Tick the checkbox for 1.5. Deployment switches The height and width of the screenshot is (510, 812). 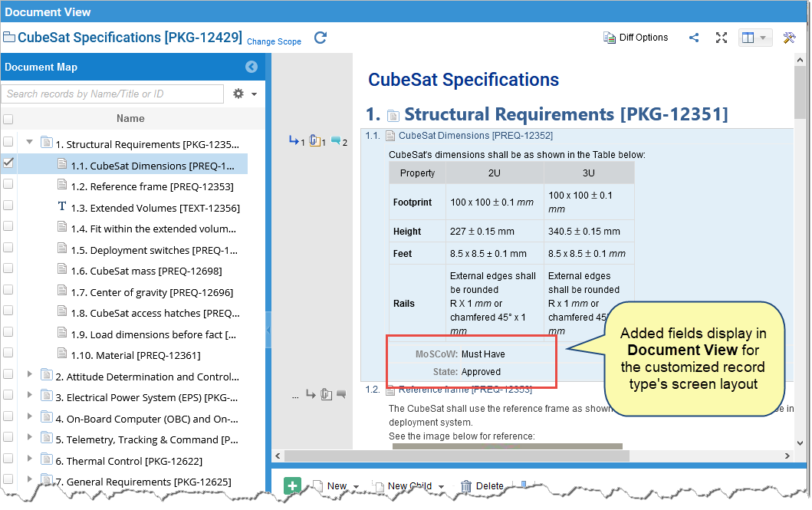tap(8, 247)
